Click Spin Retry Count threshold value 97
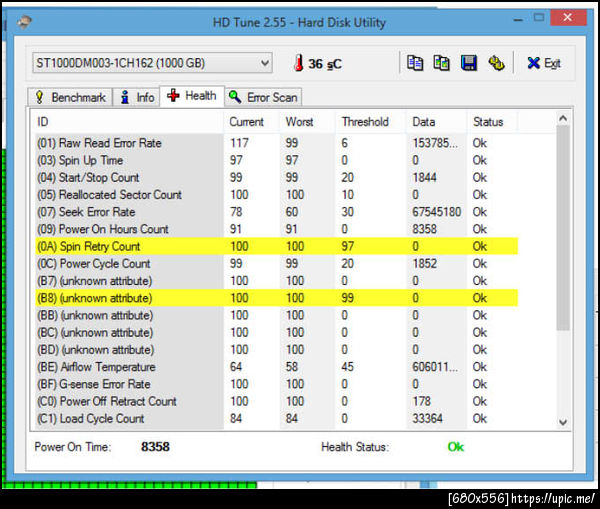The image size is (600, 509). pyautogui.click(x=347, y=246)
